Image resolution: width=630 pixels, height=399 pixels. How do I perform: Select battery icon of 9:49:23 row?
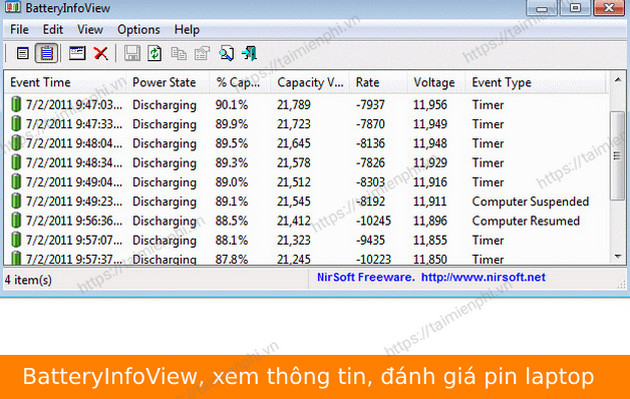pyautogui.click(x=16, y=201)
